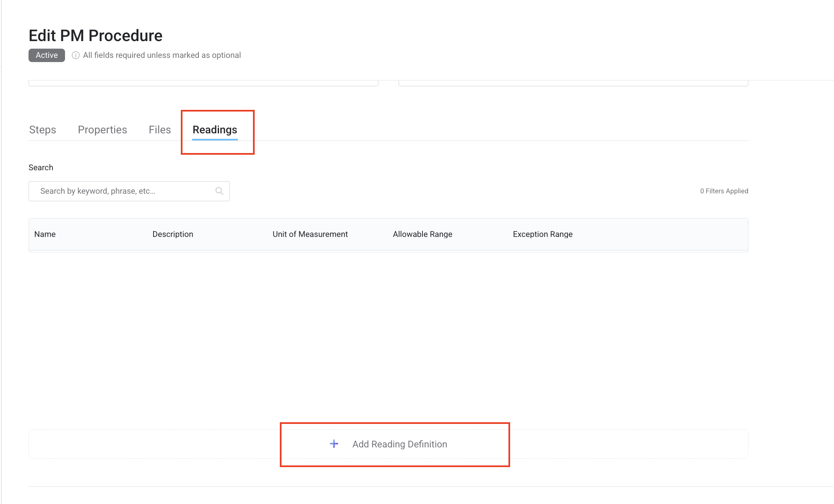
Task: Click Unit of Measurement column header
Action: 310,234
